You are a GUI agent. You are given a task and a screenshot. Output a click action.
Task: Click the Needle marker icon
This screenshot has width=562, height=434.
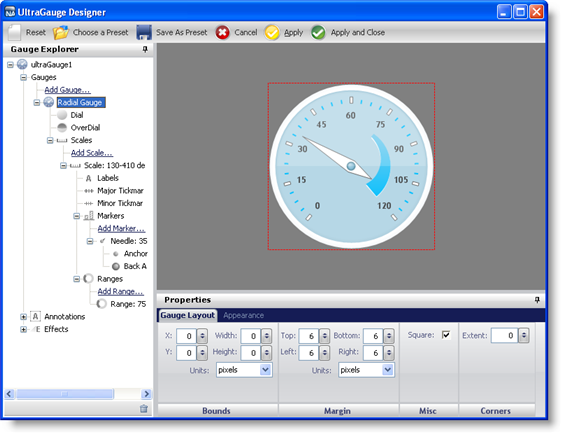103,241
